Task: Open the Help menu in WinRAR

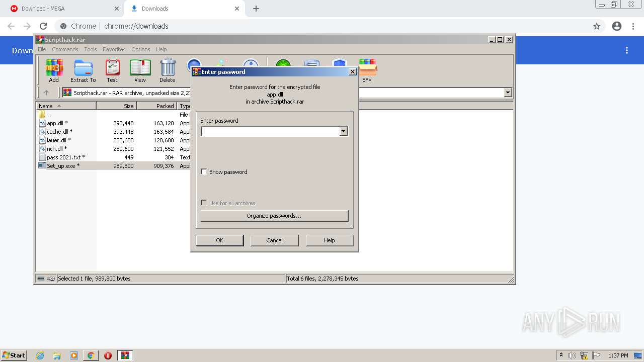Action: pyautogui.click(x=161, y=49)
